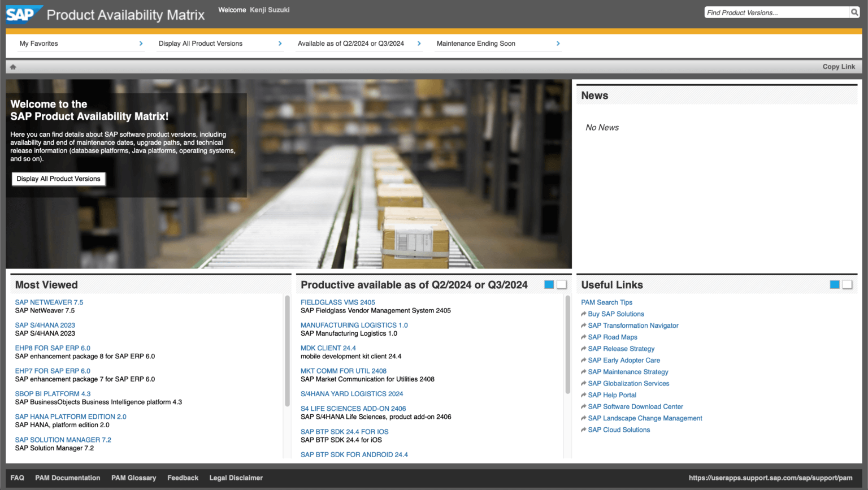Click the arrow icon beside SAP Help Portal
The height and width of the screenshot is (490, 868).
point(583,394)
